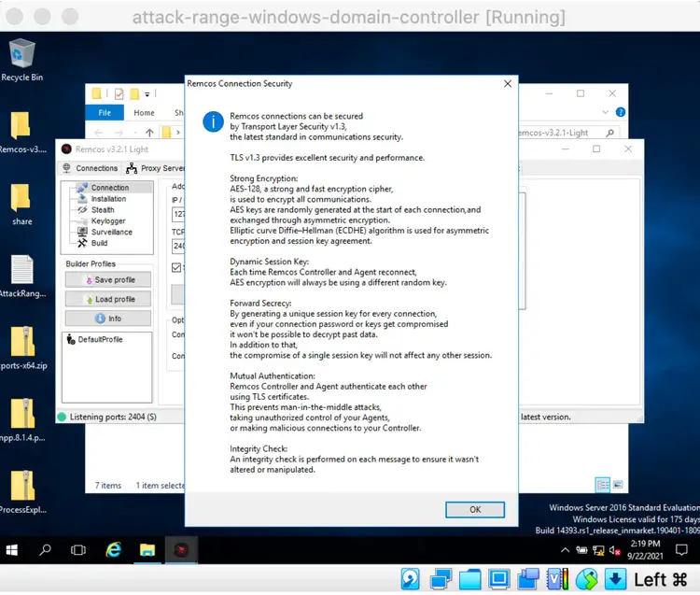Choose Surveillance in the builder tree
This screenshot has width=700, height=595.
click(x=111, y=233)
